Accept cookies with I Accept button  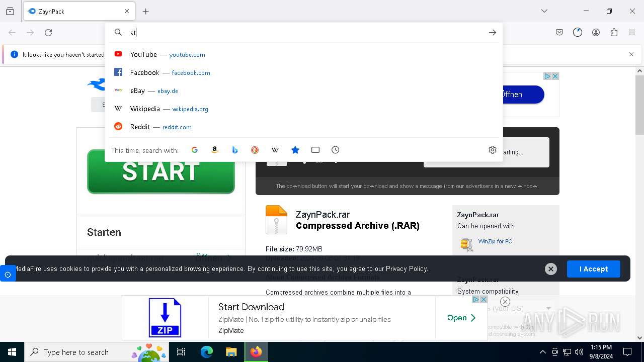(x=594, y=269)
